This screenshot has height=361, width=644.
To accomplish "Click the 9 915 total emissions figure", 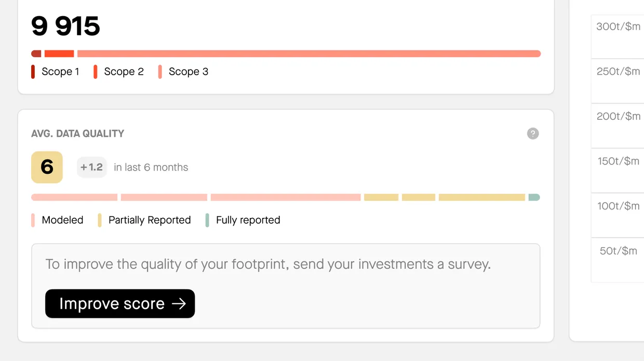I will tap(65, 26).
